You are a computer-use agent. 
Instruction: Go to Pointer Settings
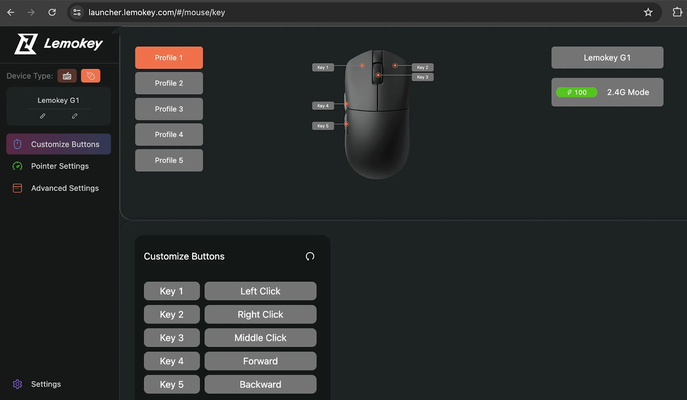click(x=59, y=166)
